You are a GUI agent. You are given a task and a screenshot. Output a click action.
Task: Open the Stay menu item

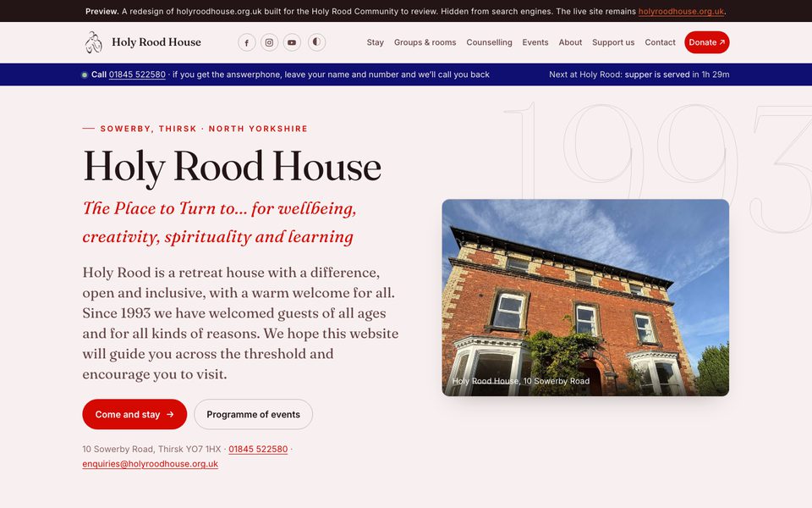(x=375, y=42)
